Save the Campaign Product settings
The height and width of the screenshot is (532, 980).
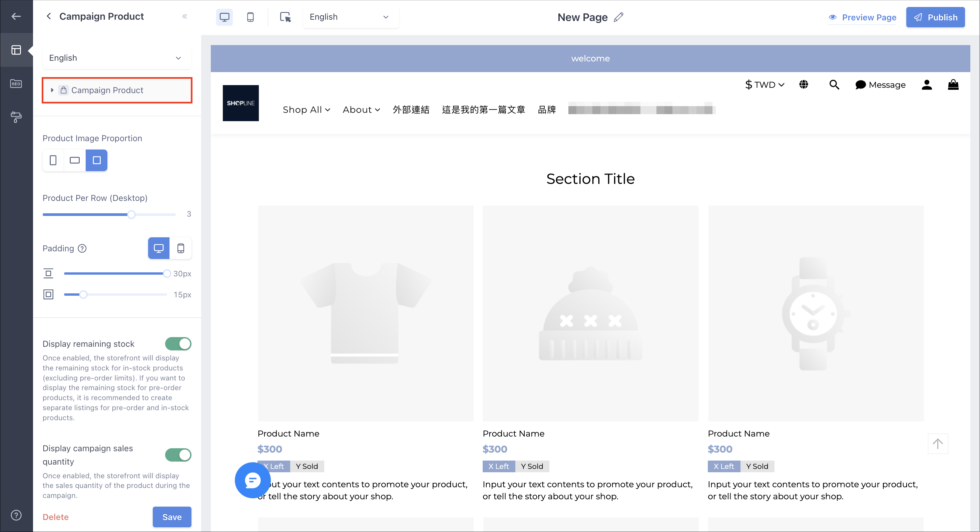point(172,517)
